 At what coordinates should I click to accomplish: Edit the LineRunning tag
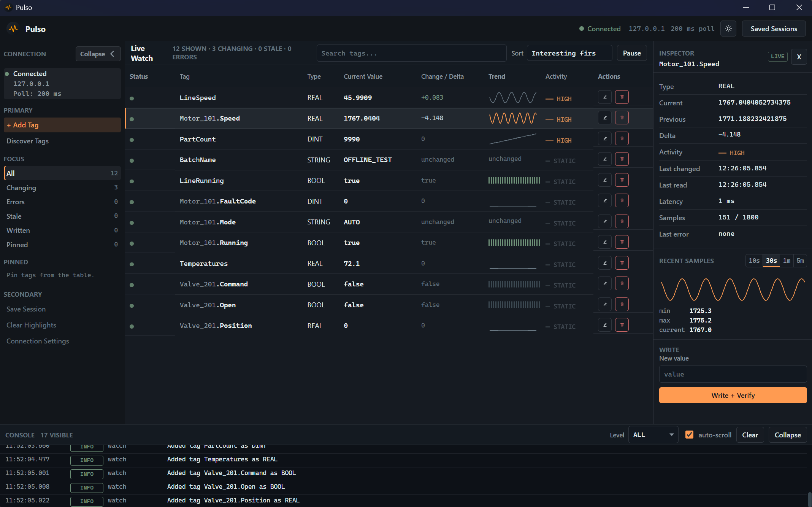[605, 180]
